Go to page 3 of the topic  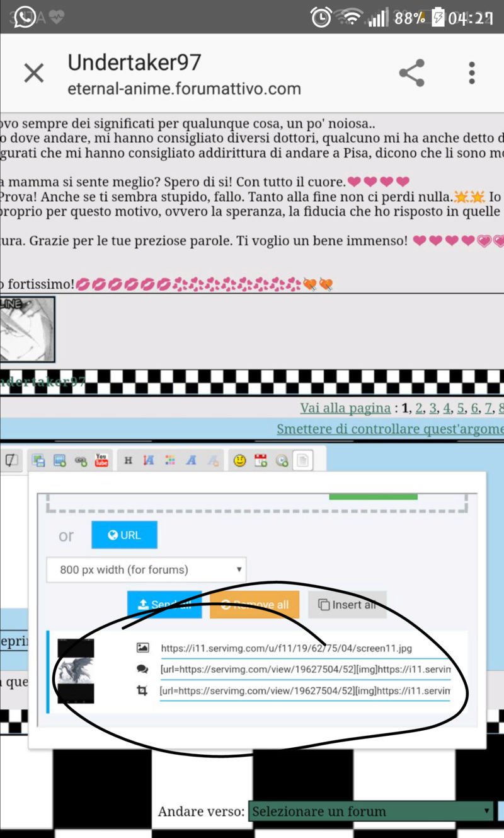coord(433,408)
